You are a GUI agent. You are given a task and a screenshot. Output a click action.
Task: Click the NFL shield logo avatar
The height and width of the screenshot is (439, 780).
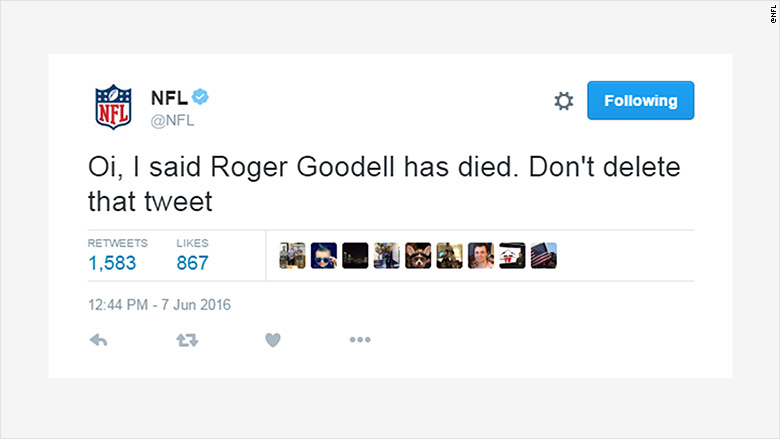pyautogui.click(x=112, y=106)
